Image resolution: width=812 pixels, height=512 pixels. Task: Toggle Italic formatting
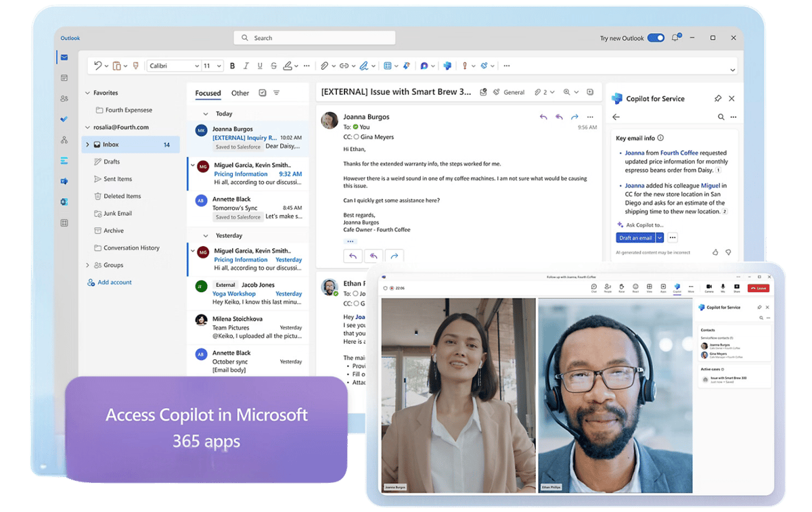click(246, 66)
